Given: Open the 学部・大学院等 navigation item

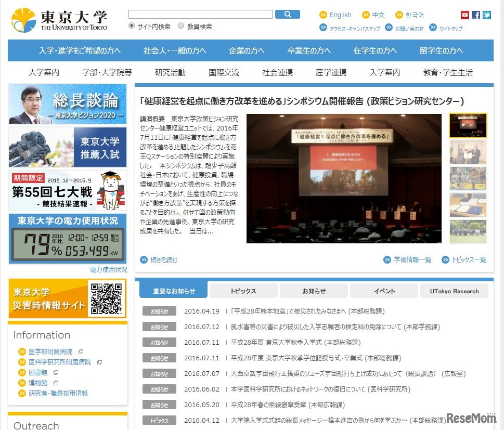Looking at the screenshot, I should coord(107,73).
